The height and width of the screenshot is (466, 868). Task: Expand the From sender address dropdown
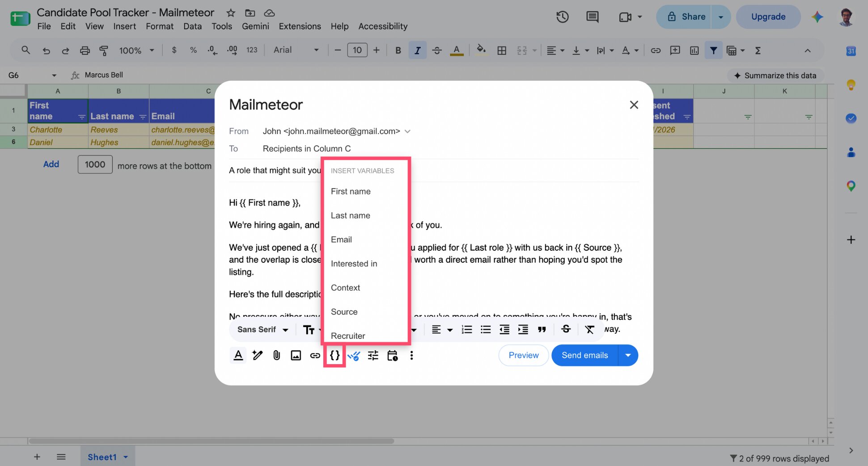[407, 131]
